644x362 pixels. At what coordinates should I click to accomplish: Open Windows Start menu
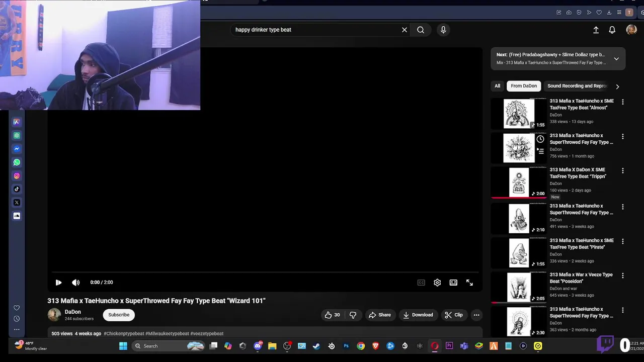123,346
